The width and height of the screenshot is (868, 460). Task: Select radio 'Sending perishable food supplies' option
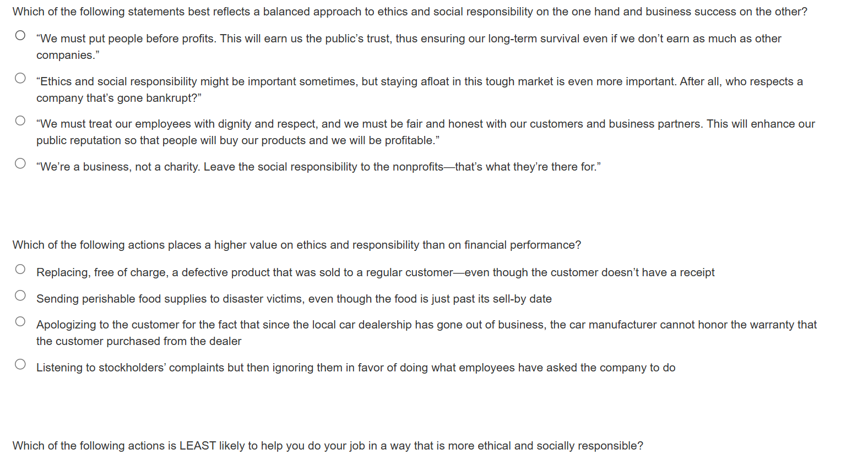(20, 295)
